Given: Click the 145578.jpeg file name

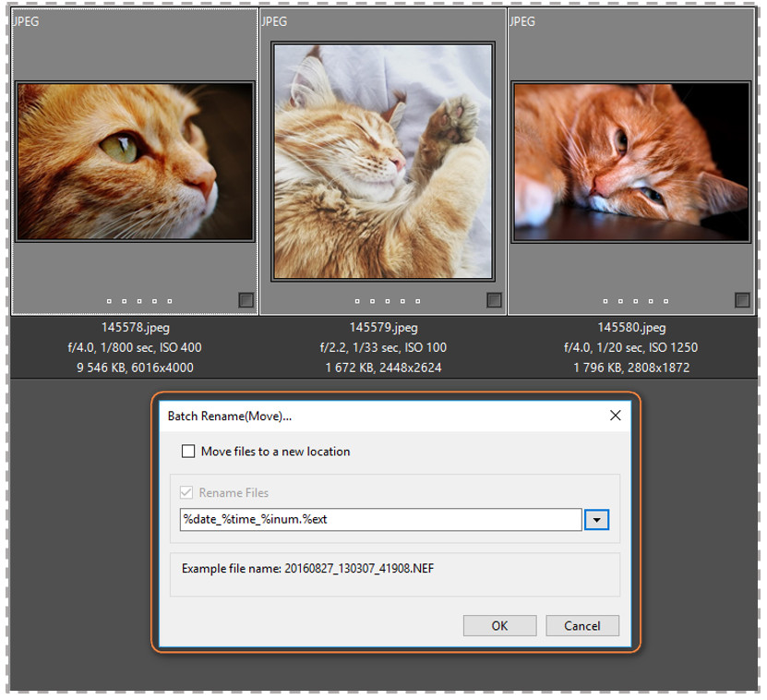Looking at the screenshot, I should 136,328.
